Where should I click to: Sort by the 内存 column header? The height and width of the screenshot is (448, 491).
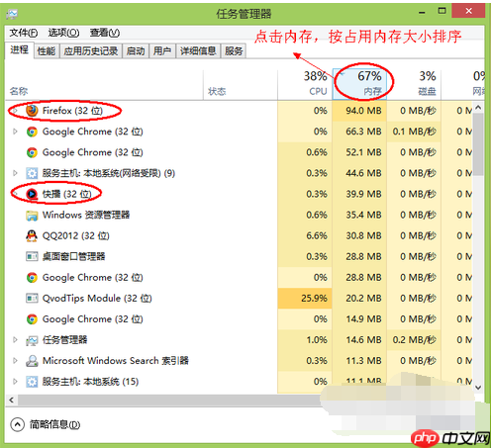(359, 84)
